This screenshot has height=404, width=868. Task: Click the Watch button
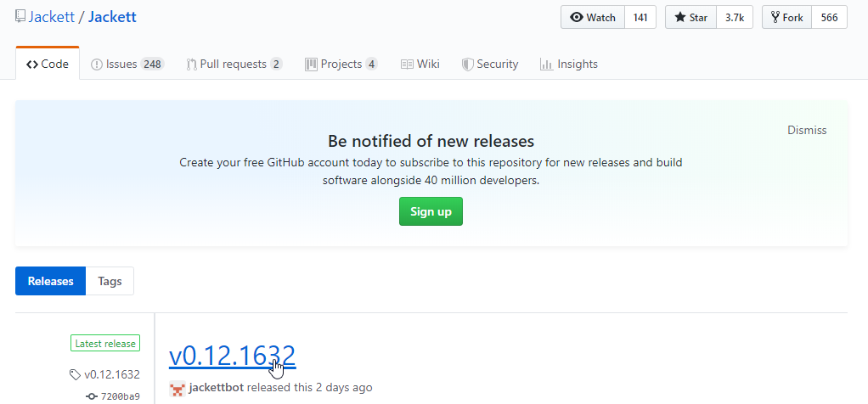coord(593,17)
